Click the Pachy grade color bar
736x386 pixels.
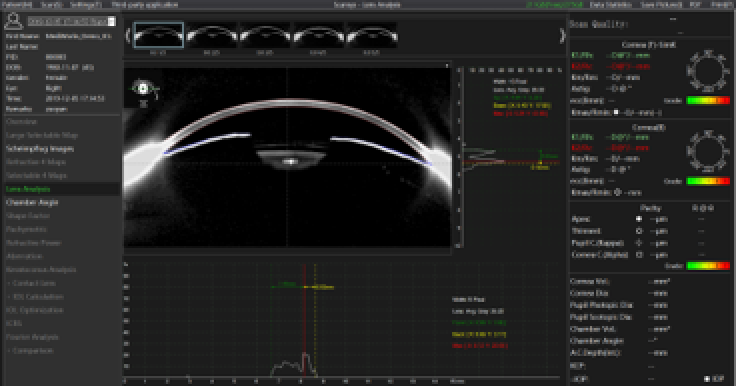708,266
